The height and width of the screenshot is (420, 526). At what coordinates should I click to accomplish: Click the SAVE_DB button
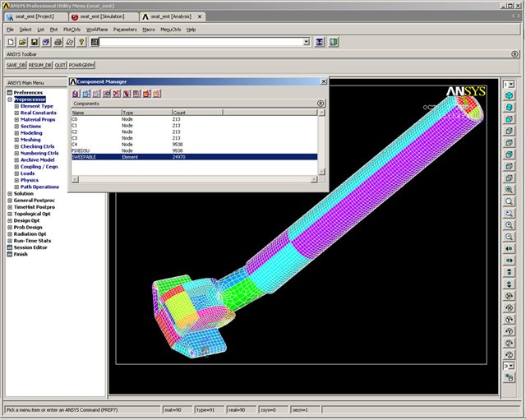coord(16,65)
